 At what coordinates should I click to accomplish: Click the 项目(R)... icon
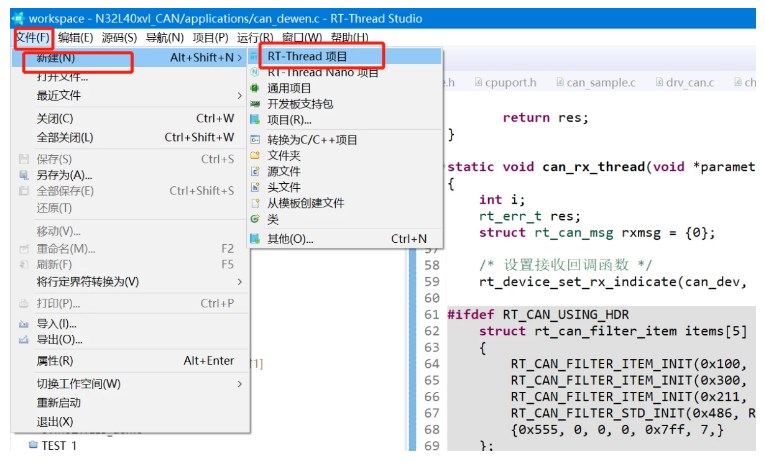pos(255,120)
